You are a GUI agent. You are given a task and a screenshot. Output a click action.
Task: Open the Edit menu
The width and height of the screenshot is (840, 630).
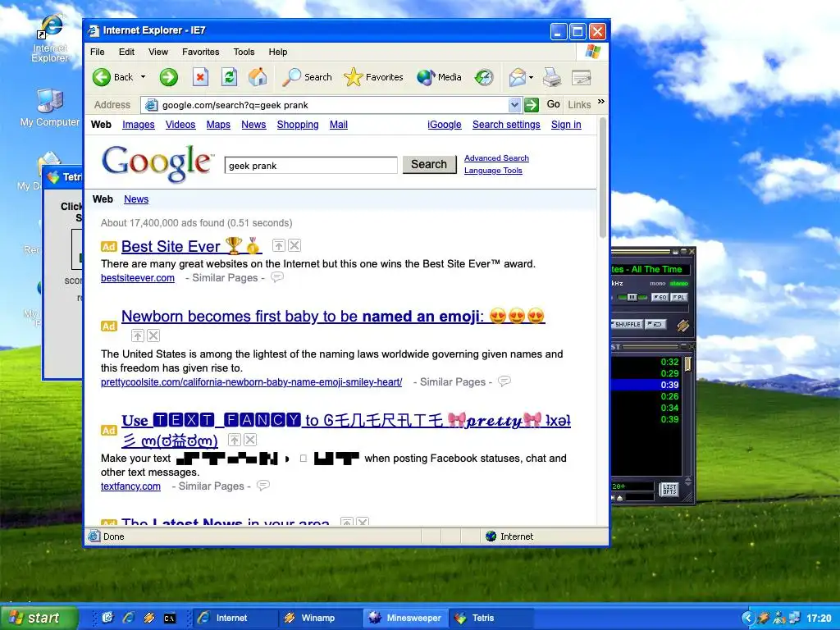coord(126,52)
